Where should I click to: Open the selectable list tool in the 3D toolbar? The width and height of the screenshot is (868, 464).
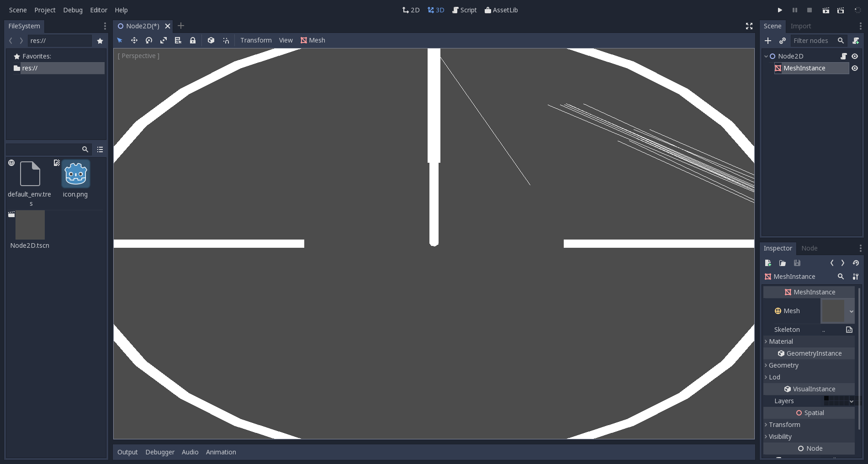178,40
